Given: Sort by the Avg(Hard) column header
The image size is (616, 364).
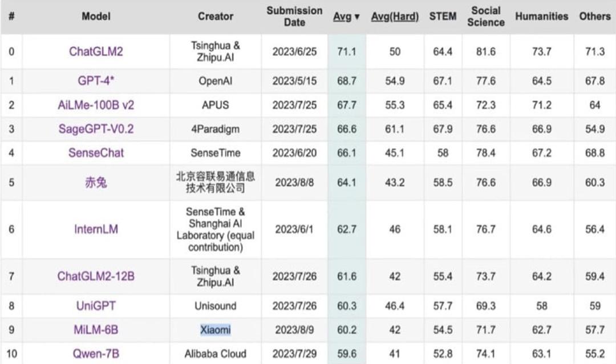Looking at the screenshot, I should point(395,17).
